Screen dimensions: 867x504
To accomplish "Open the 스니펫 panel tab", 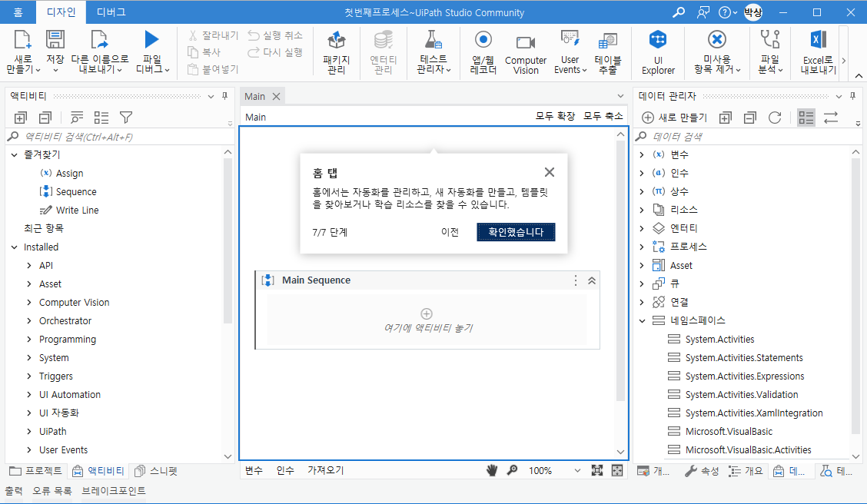I will tap(157, 471).
